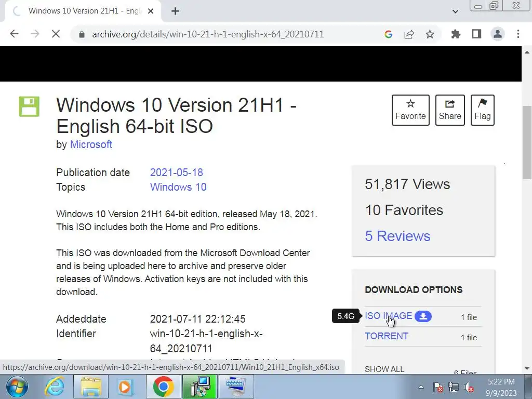The height and width of the screenshot is (399, 532).
Task: Click the network tray icon
Action: coord(454,387)
